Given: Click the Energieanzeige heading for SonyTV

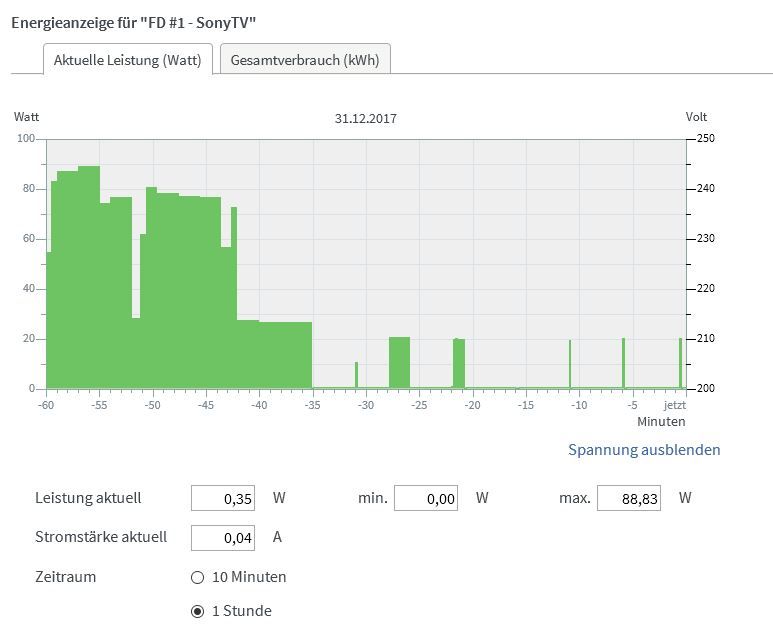Looking at the screenshot, I should [x=140, y=21].
